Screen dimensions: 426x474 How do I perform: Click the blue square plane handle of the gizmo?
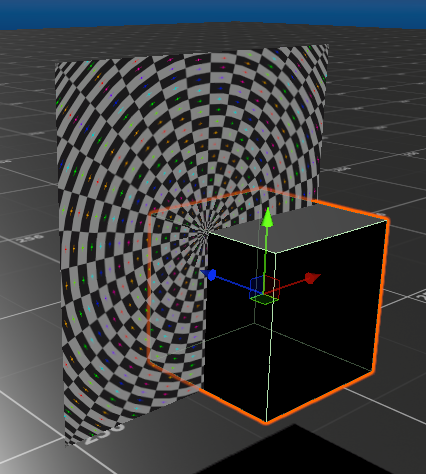257,286
